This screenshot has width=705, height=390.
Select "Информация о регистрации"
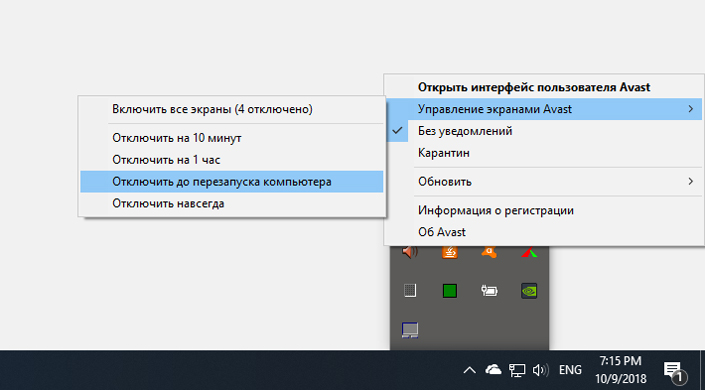point(544,210)
